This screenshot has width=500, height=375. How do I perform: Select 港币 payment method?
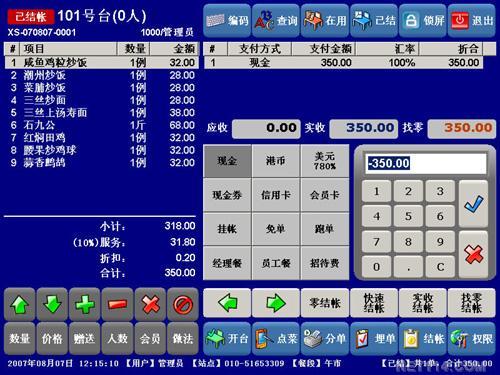276,161
